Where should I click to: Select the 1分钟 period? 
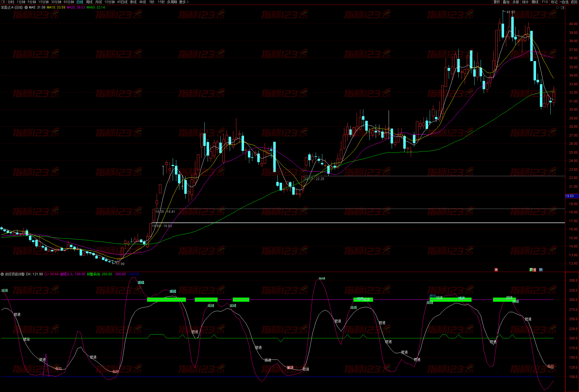pyautogui.click(x=21, y=2)
